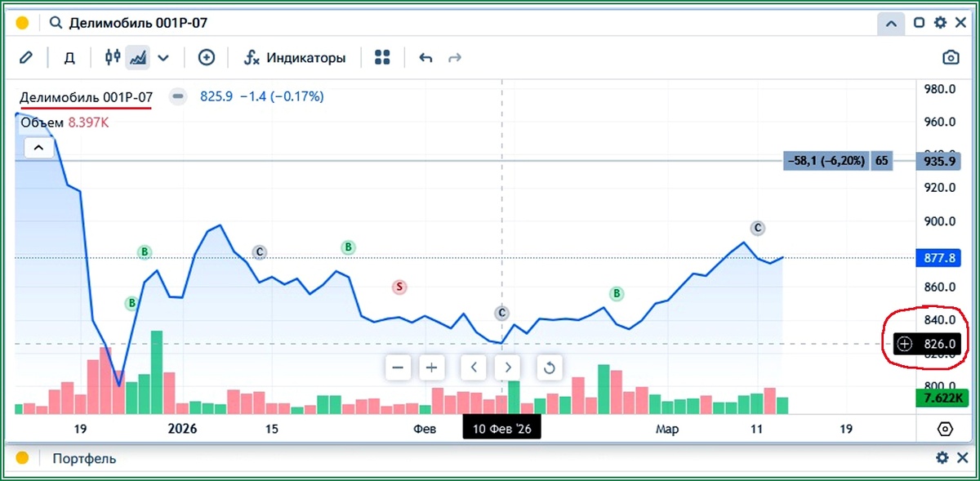Click the lowest B buy marker near date 19
980x481 pixels.
point(131,304)
